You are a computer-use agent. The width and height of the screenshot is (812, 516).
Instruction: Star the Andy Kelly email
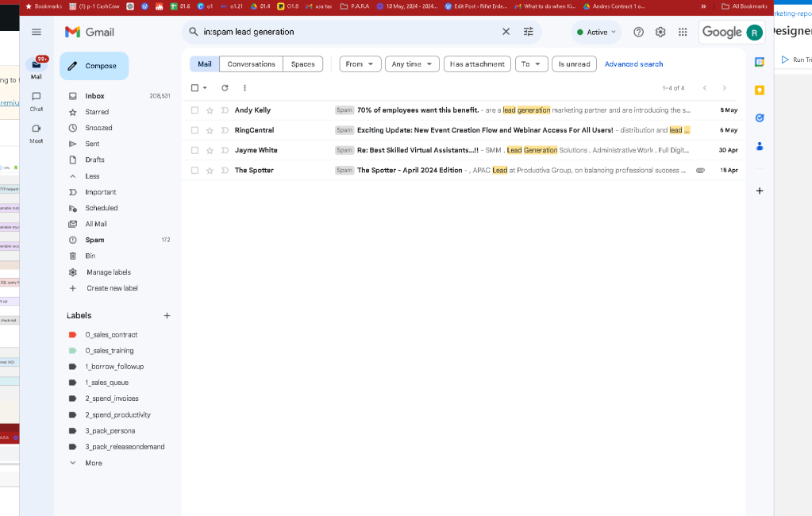point(210,110)
